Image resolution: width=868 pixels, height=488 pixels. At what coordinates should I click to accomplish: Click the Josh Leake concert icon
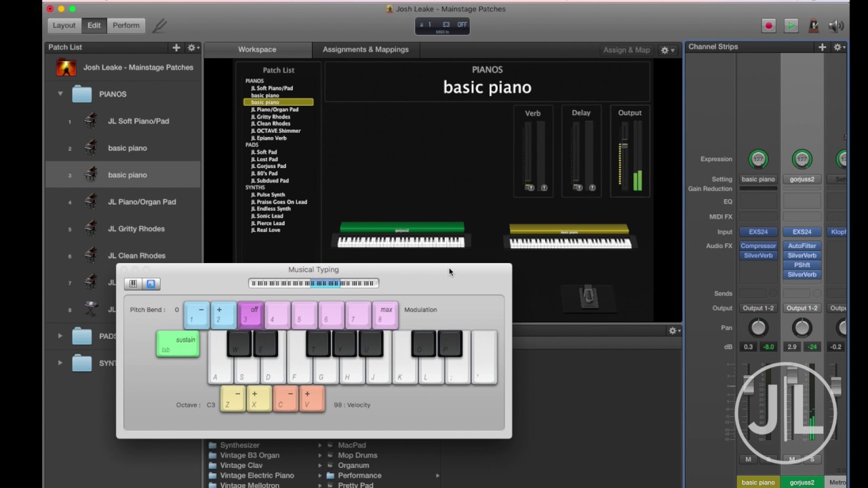point(66,67)
